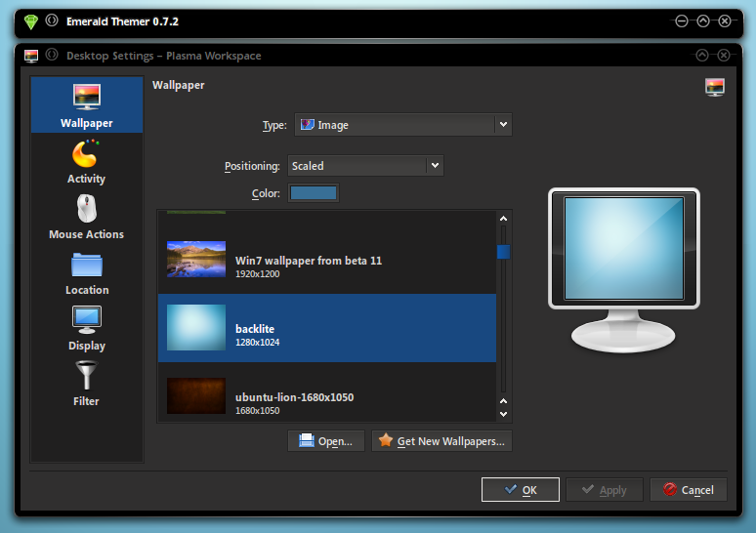Open the Activity section via its moon icon

point(85,154)
